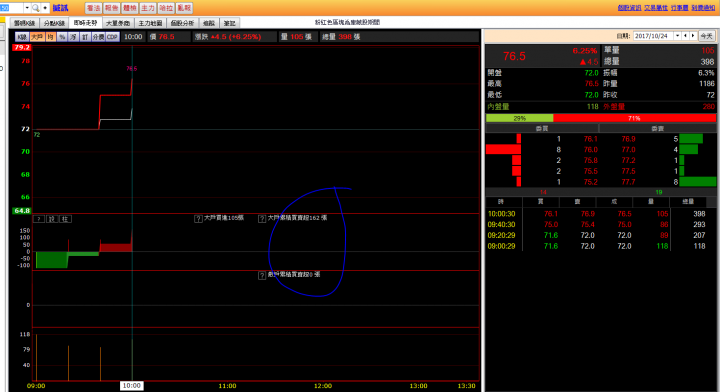
Task: Click the 今天 today button
Action: (706, 36)
